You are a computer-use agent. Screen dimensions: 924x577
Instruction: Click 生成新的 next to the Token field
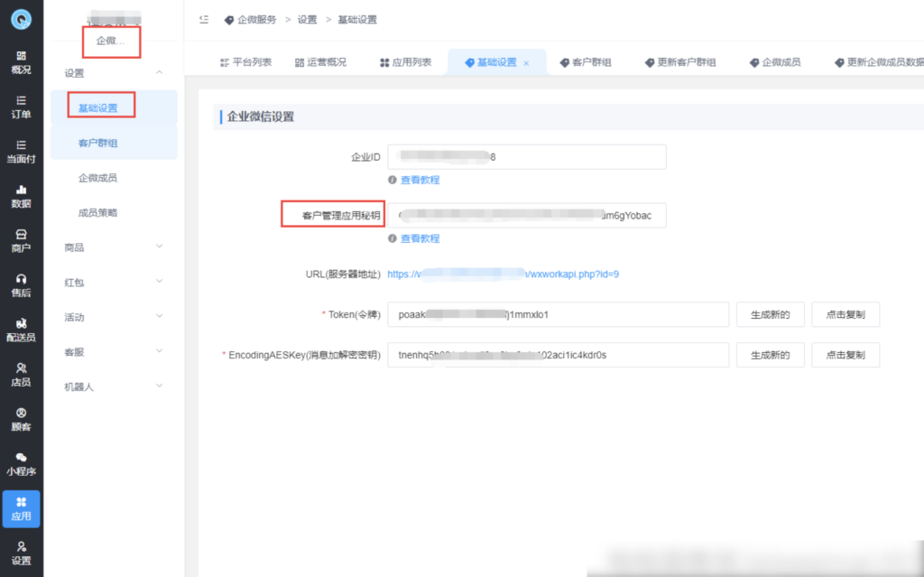(x=770, y=314)
